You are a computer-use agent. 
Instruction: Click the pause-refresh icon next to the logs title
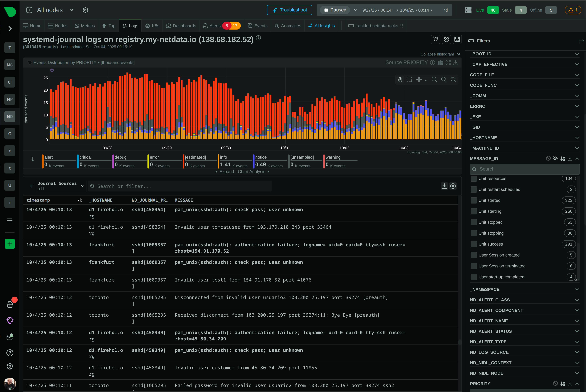(435, 39)
